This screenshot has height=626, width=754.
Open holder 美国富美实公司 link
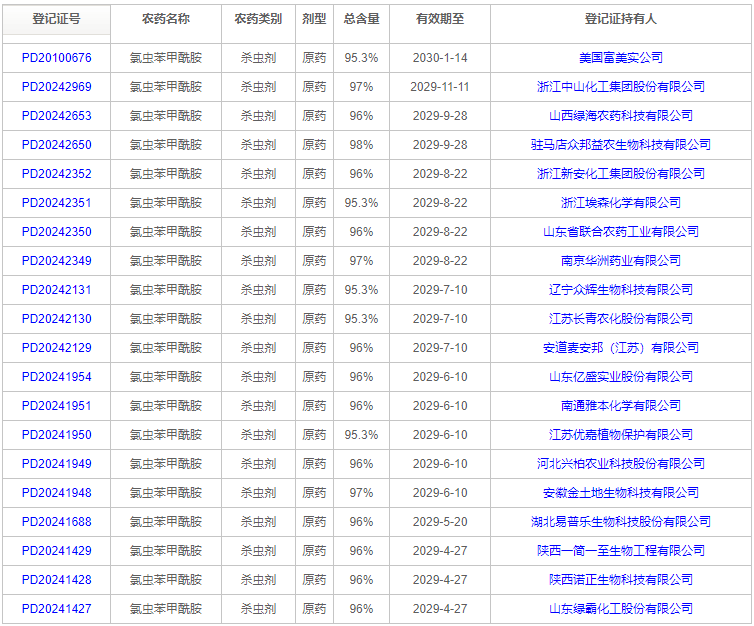click(x=621, y=58)
